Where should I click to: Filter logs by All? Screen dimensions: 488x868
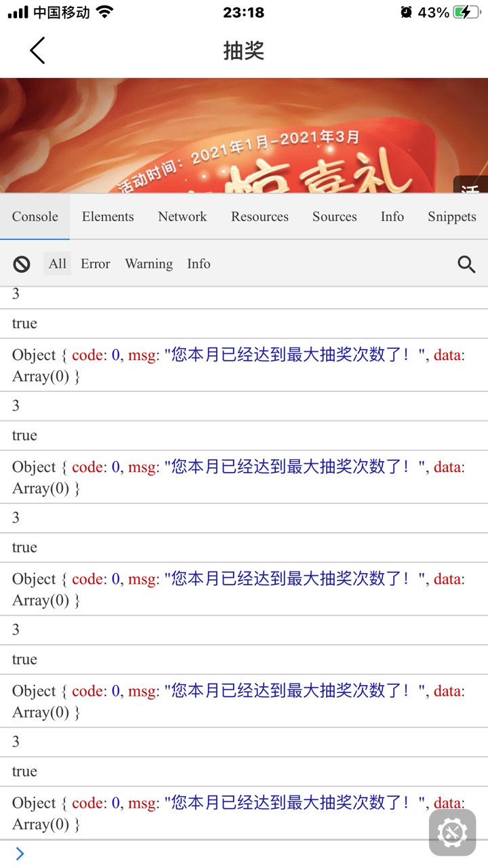coord(58,264)
